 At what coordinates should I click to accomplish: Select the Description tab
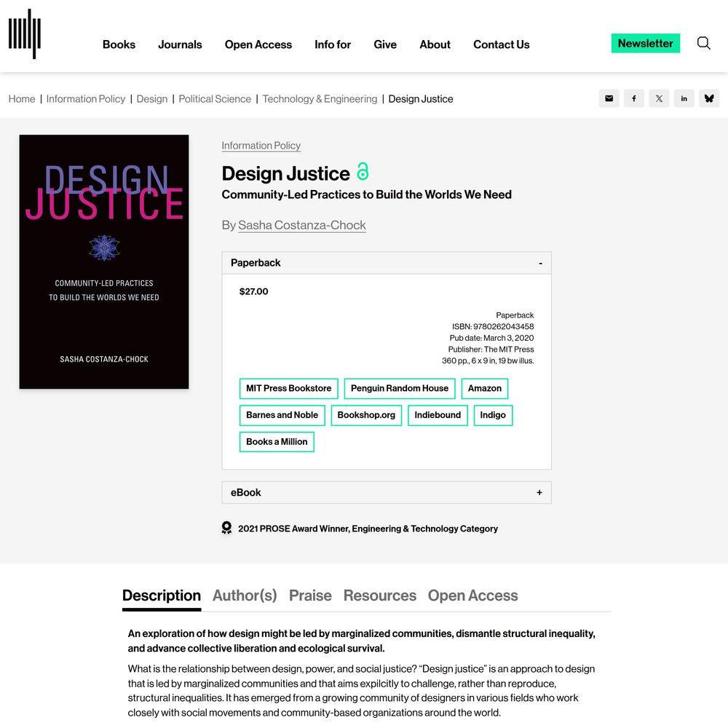162,596
